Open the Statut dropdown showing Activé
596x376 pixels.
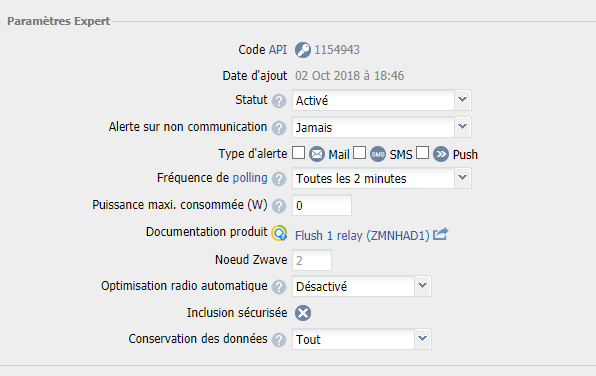click(x=382, y=100)
